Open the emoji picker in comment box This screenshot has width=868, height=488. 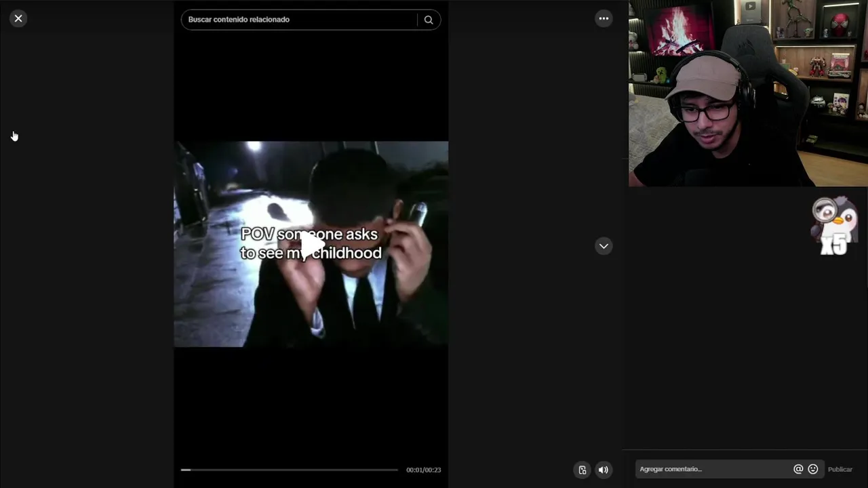point(813,469)
